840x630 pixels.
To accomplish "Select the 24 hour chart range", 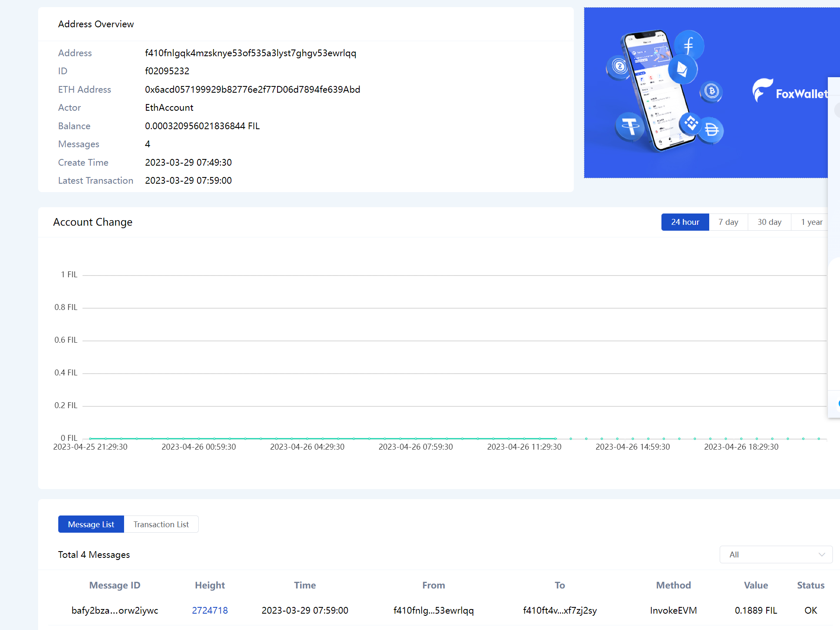I will click(x=685, y=222).
